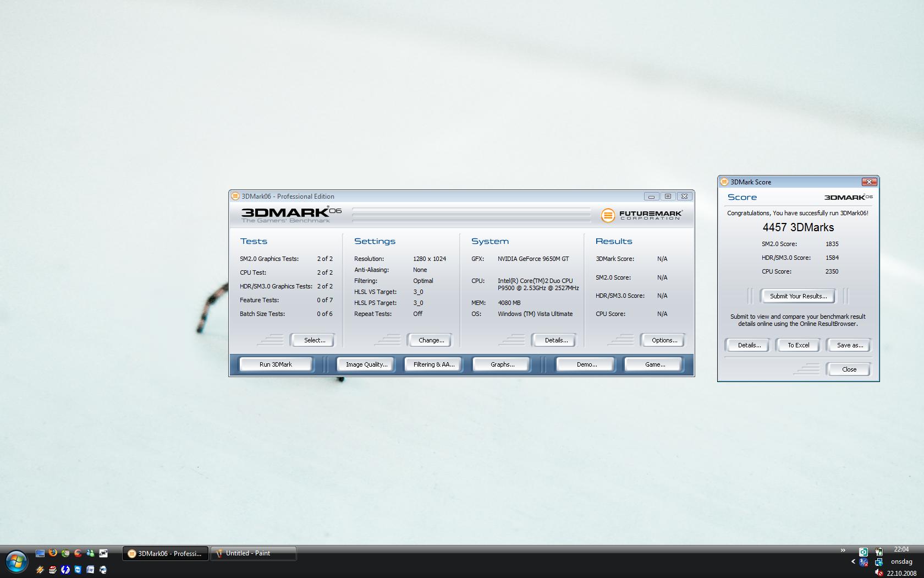Viewport: 924px width, 578px height.
Task: Click Show Desktop quick launch icon
Action: (40, 553)
